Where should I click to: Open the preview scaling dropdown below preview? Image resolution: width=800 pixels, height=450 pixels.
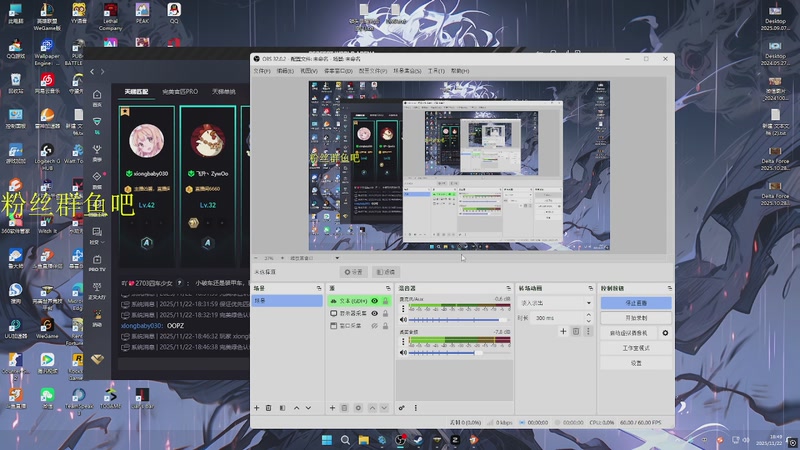coord(315,258)
